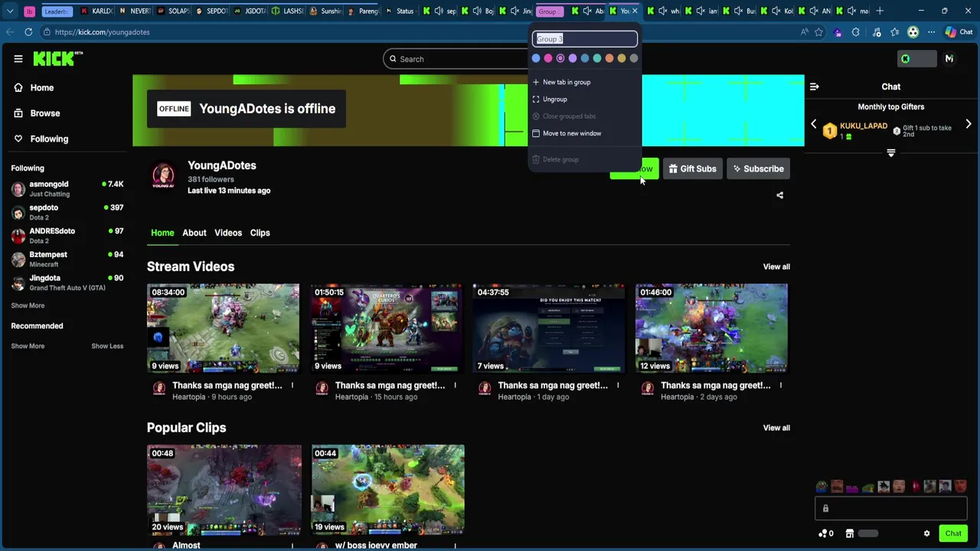This screenshot has height=551, width=980.
Task: Select the channel Home tab
Action: [x=162, y=233]
